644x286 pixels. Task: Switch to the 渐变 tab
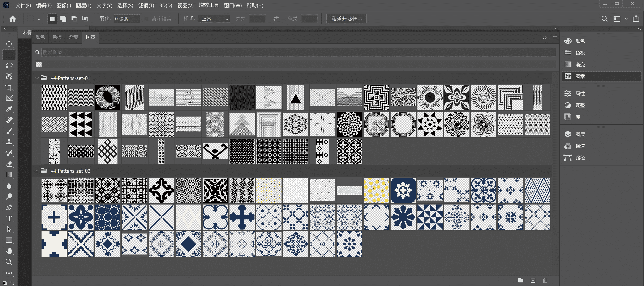(x=74, y=37)
